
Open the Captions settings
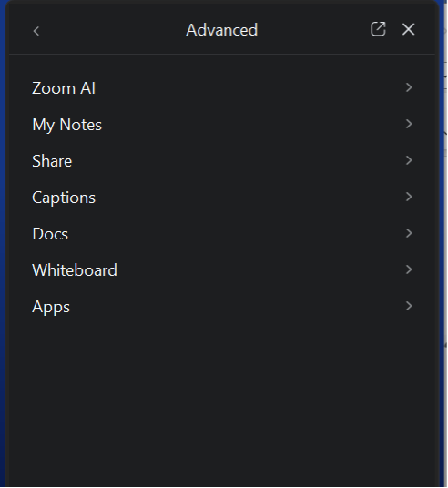coord(222,197)
